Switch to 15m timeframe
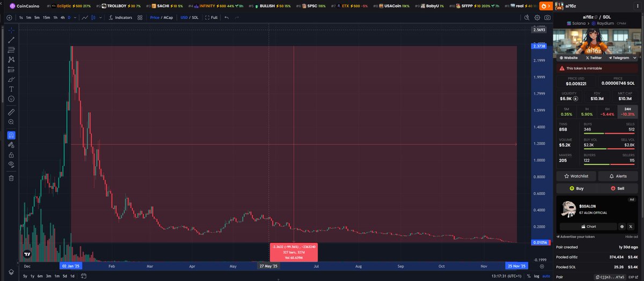Screen dimensions: 644x281 click(47, 17)
